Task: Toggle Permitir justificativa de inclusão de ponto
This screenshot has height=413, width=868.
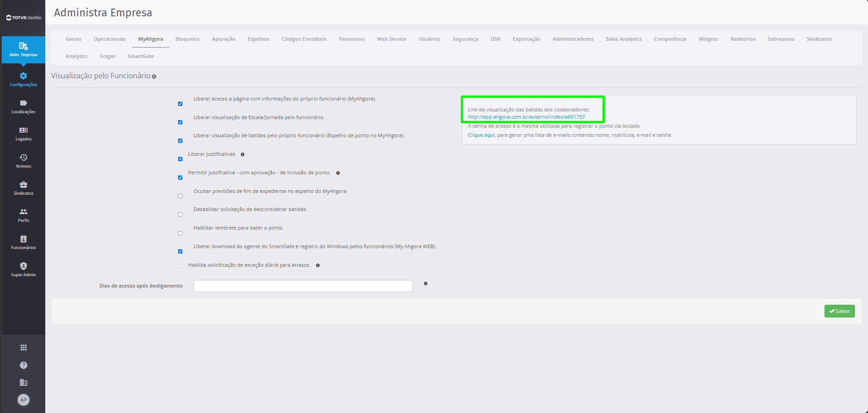Action: [x=180, y=178]
